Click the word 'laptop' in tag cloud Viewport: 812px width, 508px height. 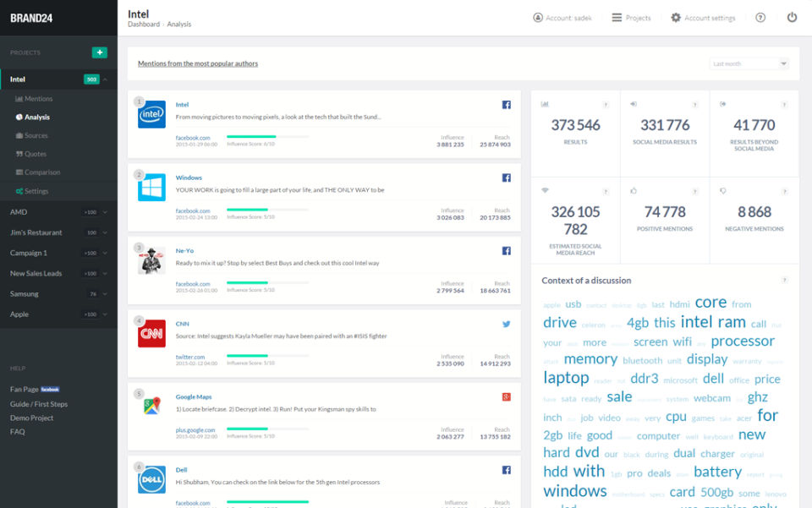click(x=566, y=378)
